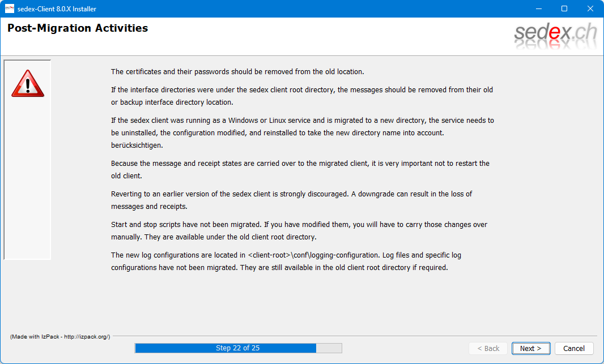Click the sedex.ch logo
The image size is (604, 364).
point(555,35)
